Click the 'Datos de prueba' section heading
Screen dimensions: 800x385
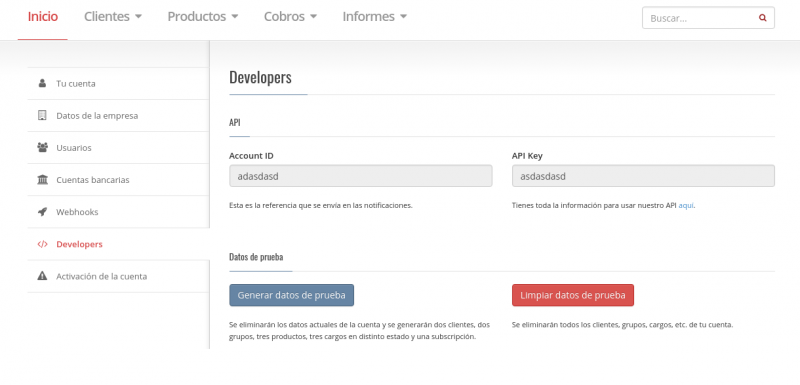tap(256, 256)
